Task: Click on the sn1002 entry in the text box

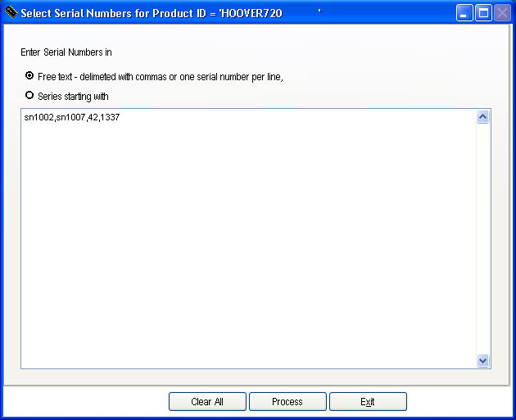Action: tap(38, 118)
